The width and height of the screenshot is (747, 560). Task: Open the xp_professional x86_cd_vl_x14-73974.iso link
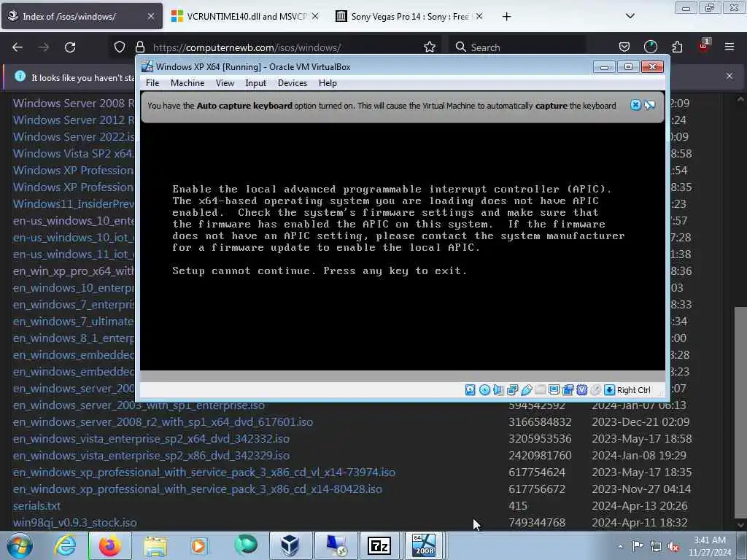pos(204,472)
